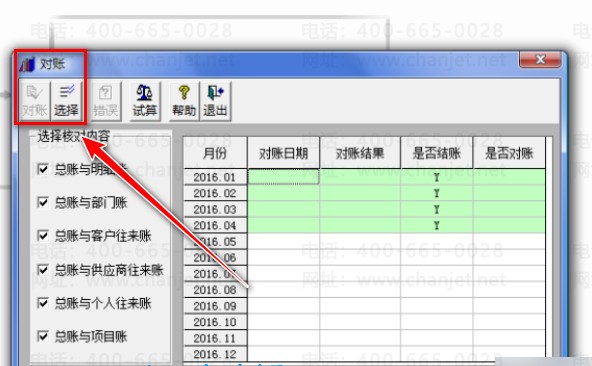The height and width of the screenshot is (366, 592).
Task: Click the 对账日期 column header
Action: tap(284, 153)
